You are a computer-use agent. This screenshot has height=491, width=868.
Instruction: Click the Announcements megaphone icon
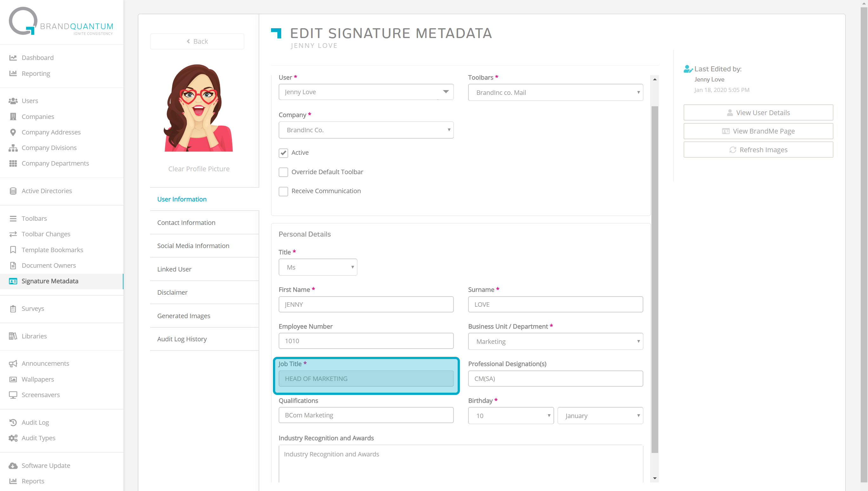coord(13,363)
